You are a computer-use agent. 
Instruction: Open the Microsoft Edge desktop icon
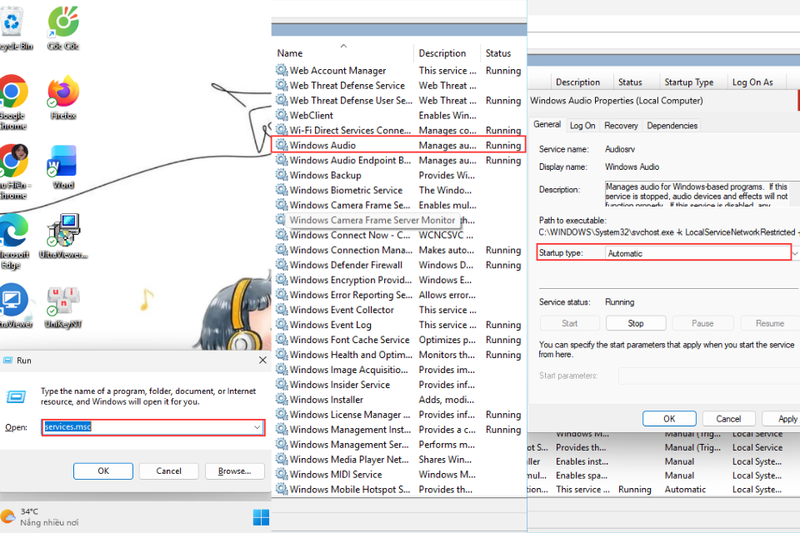point(13,241)
